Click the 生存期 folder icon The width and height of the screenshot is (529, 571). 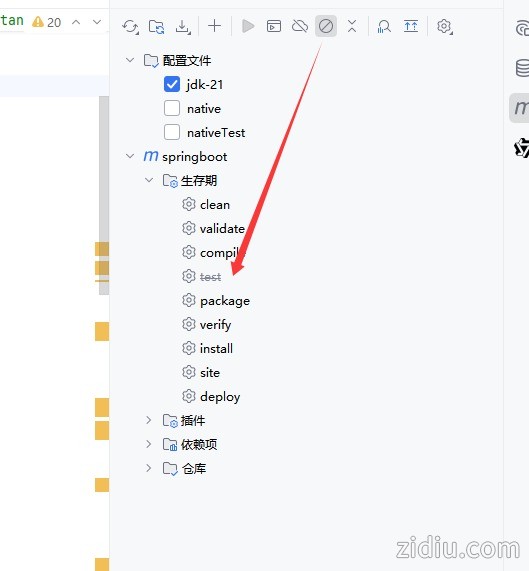[x=170, y=181]
